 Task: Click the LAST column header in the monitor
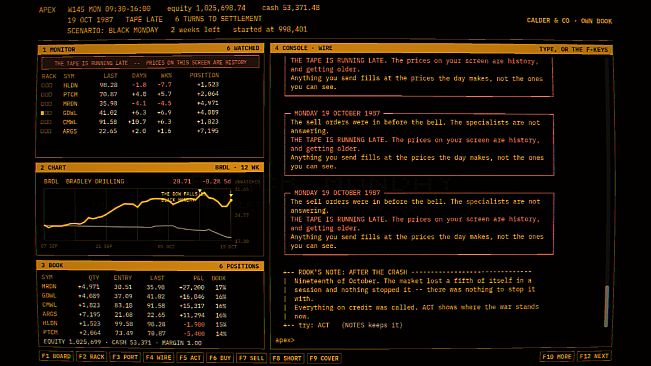110,76
